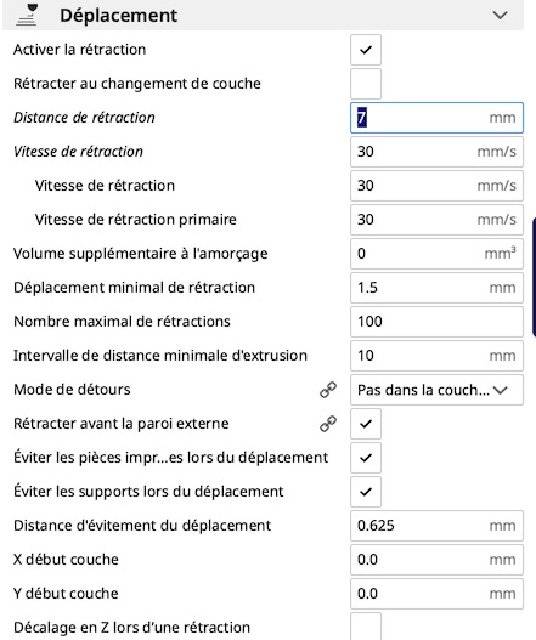536x640 pixels.
Task: Click the Nombre maximal de rétractions field
Action: (437, 322)
